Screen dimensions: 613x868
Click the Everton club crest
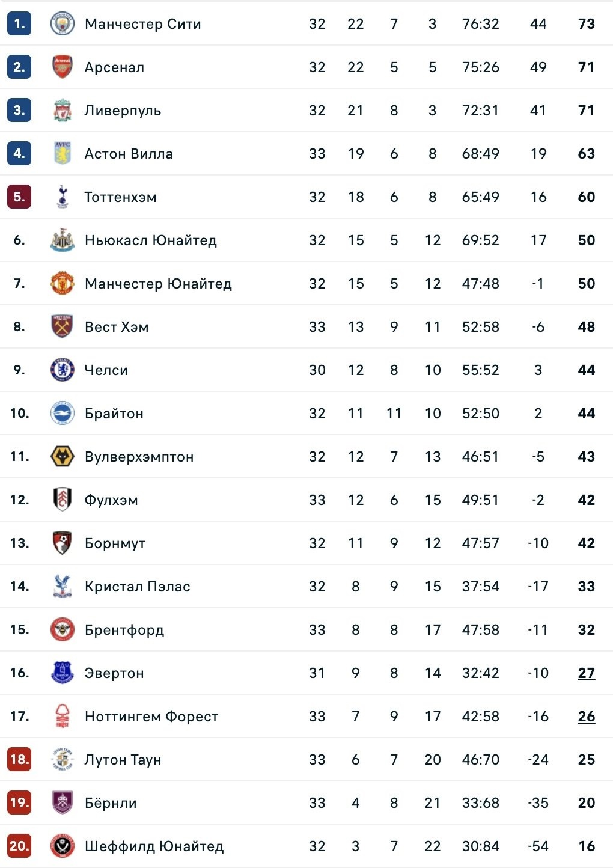click(x=63, y=673)
